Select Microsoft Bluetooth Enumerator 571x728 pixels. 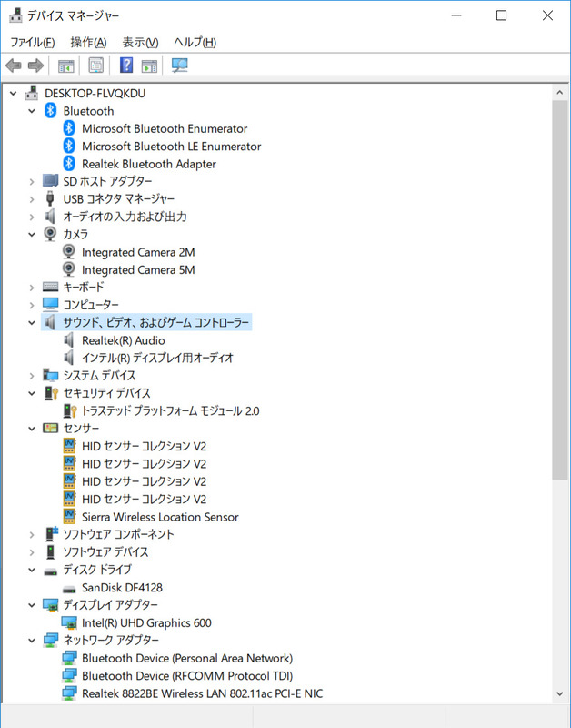165,128
